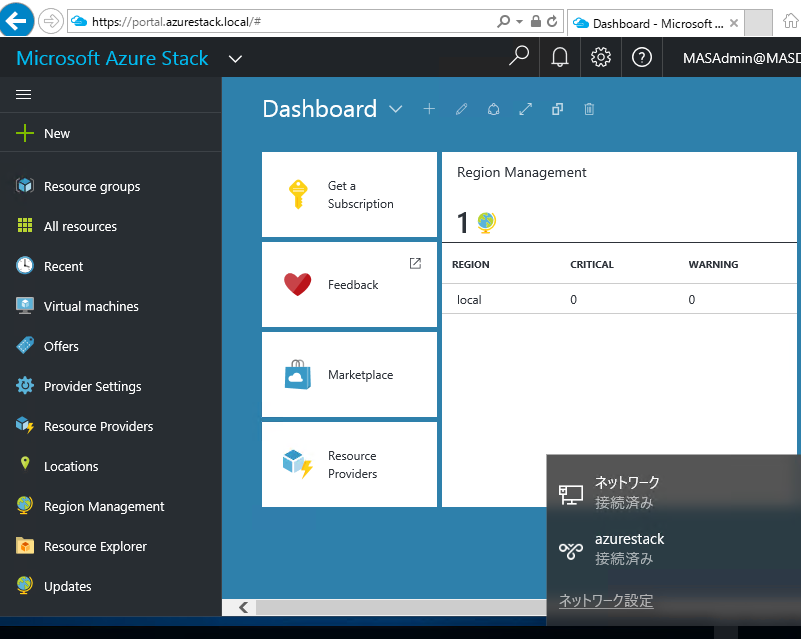The width and height of the screenshot is (801, 639).
Task: Click the Virtual machines monitor icon
Action: [x=25, y=305]
